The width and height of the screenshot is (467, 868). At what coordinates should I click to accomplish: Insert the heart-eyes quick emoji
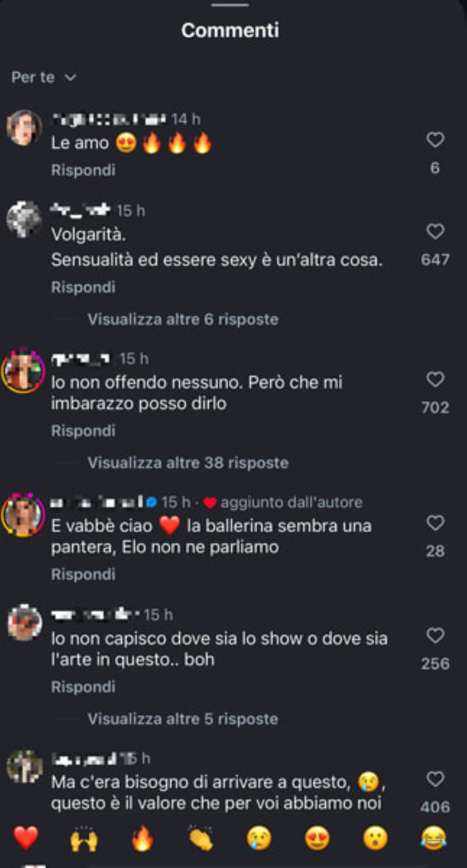tap(317, 838)
